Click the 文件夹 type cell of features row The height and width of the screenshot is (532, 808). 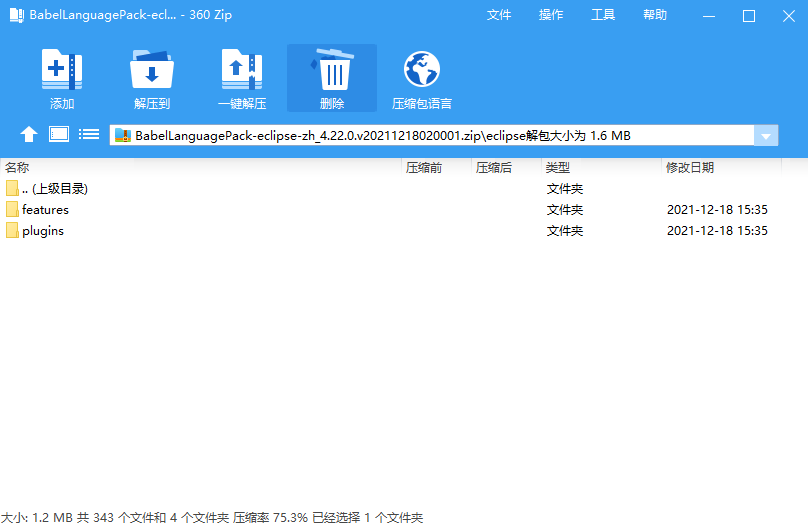565,210
